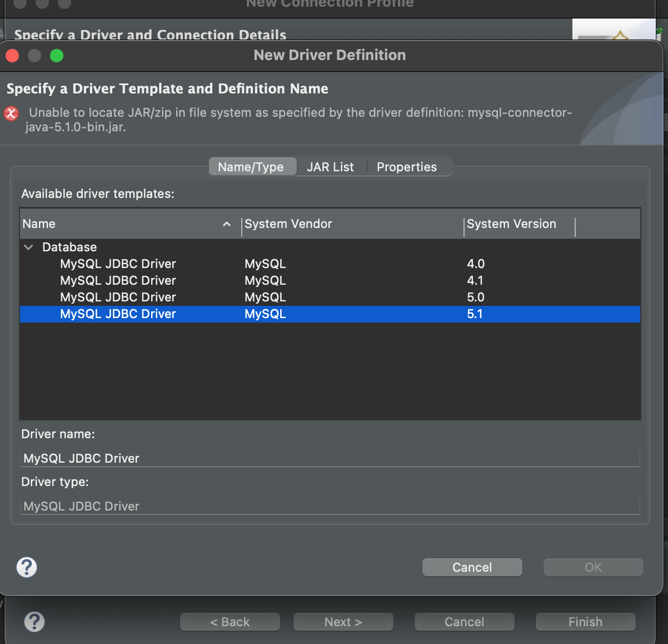Viewport: 668px width, 644px height.
Task: Click Back in New Connection Profile wizard
Action: pyautogui.click(x=230, y=622)
